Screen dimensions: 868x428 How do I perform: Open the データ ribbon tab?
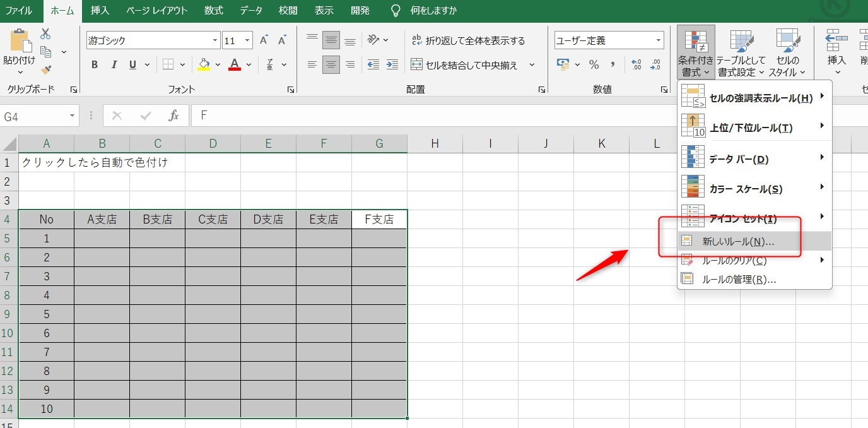(x=251, y=10)
